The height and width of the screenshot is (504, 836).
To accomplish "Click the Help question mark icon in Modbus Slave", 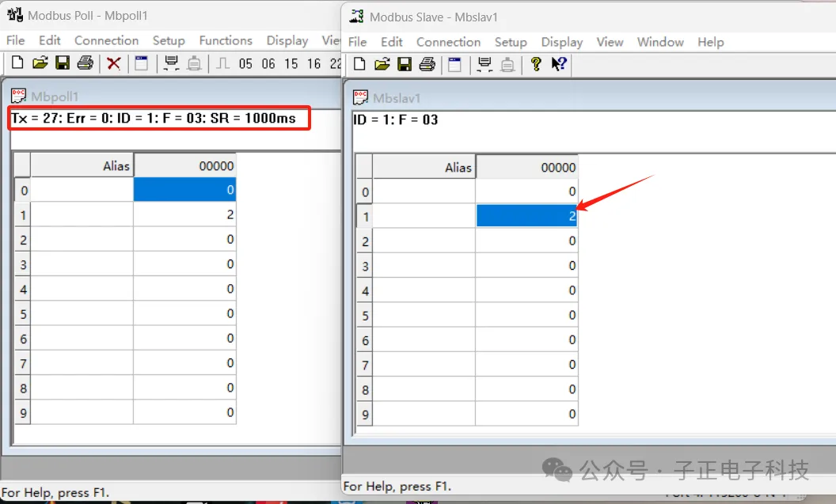I will coord(536,64).
